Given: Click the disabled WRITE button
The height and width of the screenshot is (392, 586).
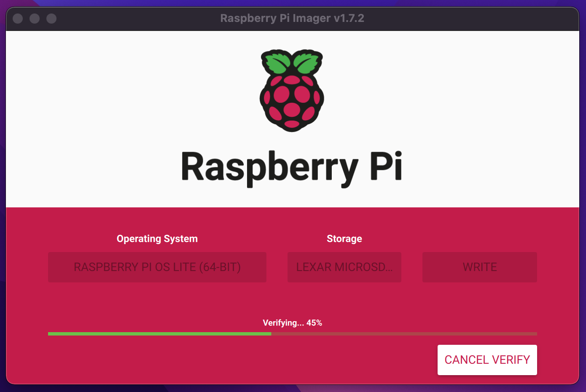Looking at the screenshot, I should click(480, 267).
